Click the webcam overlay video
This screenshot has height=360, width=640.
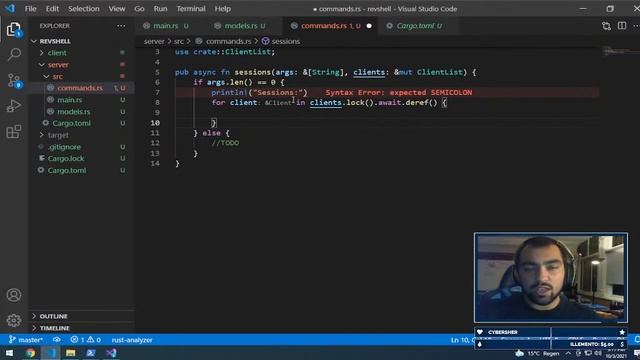(551, 278)
